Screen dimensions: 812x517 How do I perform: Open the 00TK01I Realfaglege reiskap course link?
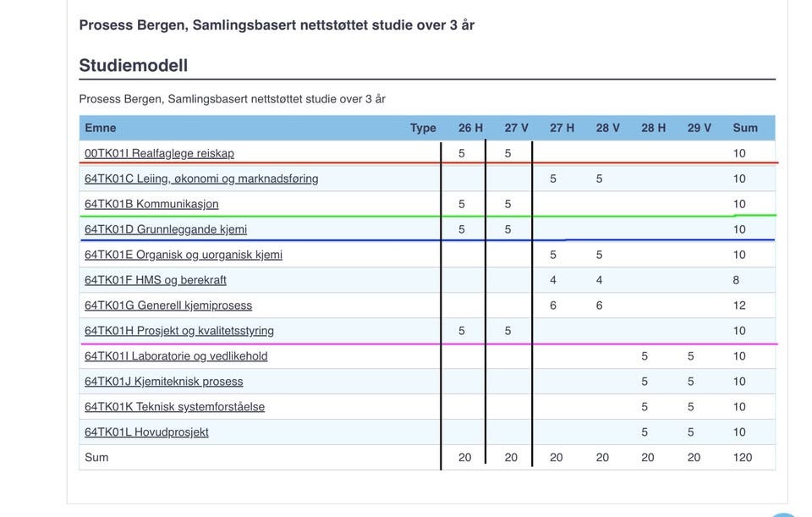(159, 153)
